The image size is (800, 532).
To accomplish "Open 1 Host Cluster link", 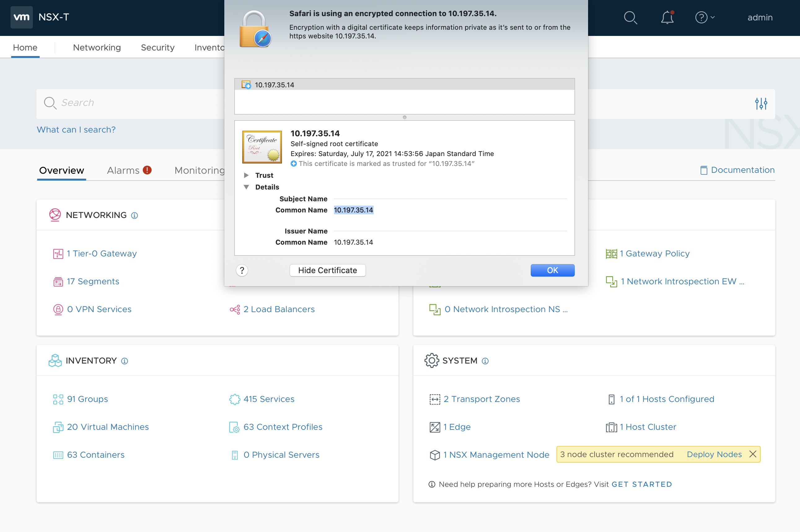I will 648,427.
